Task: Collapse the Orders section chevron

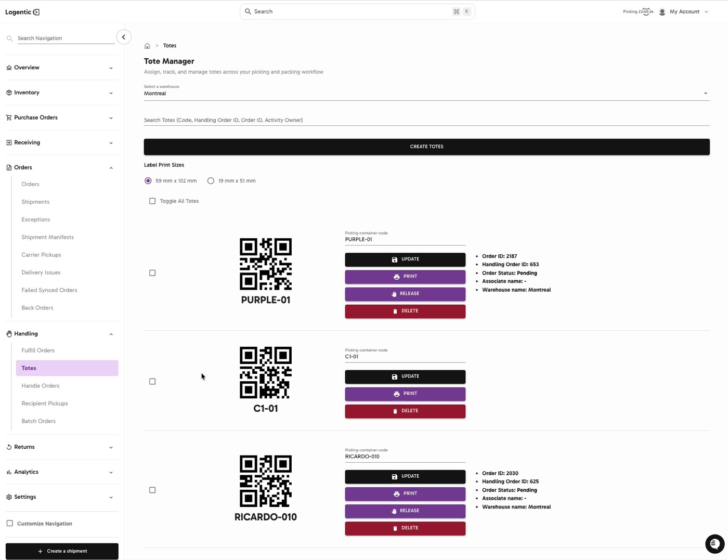Action: coord(111,168)
